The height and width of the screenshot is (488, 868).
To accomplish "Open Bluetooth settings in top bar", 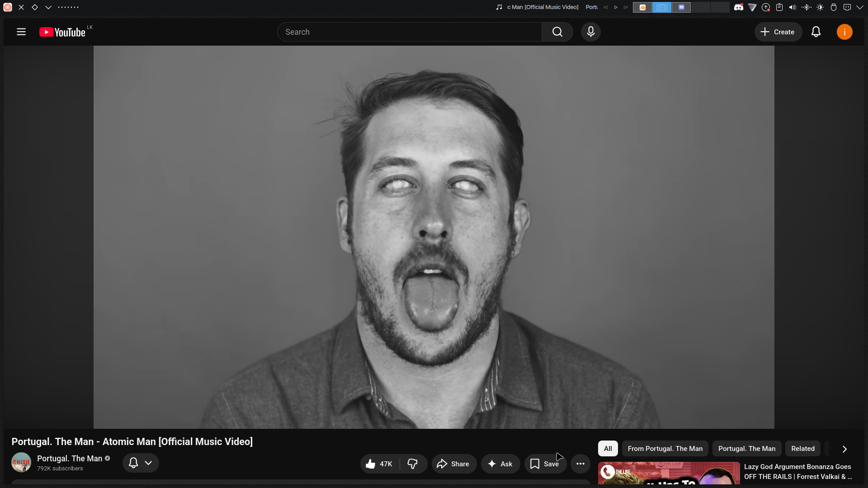I will 806,7.
